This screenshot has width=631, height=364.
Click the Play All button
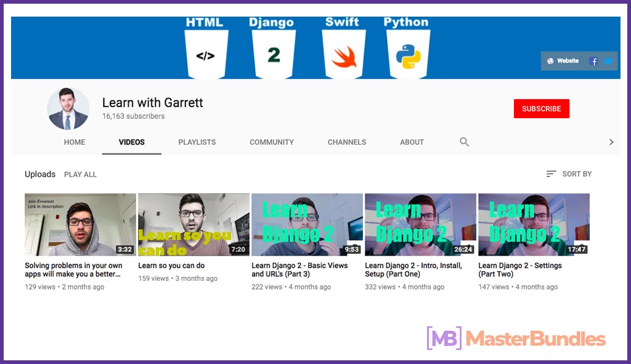pos(81,174)
